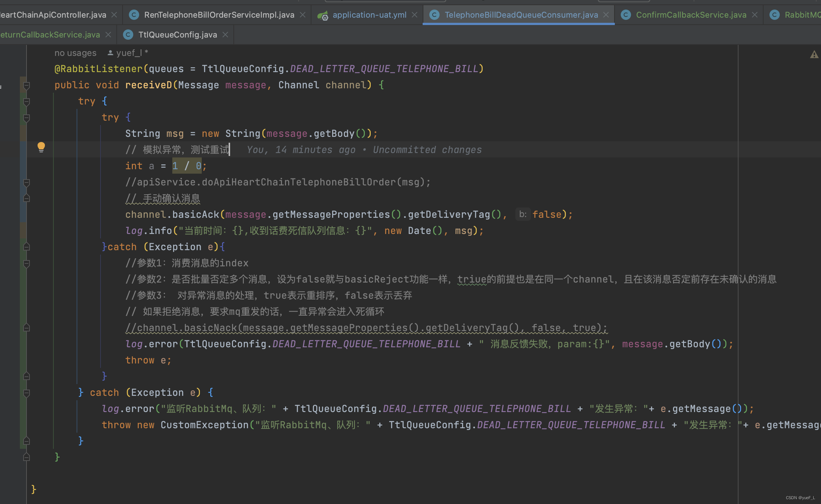
Task: Switch to RenTelephoneBillOrderServiceImpl.java tab
Action: (219, 15)
